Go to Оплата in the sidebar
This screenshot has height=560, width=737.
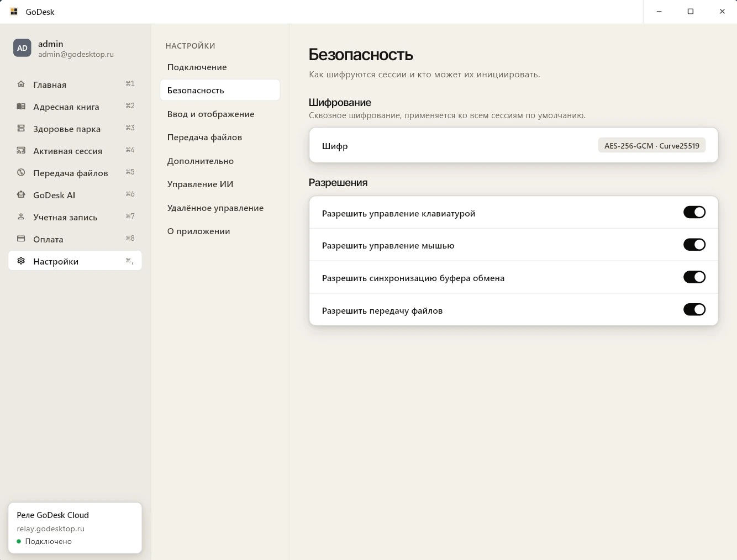(x=75, y=239)
